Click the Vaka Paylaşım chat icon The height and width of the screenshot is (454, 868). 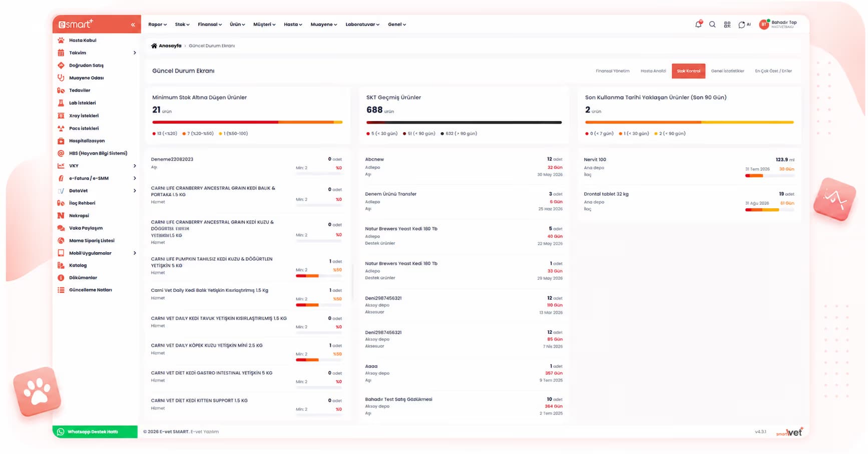pos(61,228)
